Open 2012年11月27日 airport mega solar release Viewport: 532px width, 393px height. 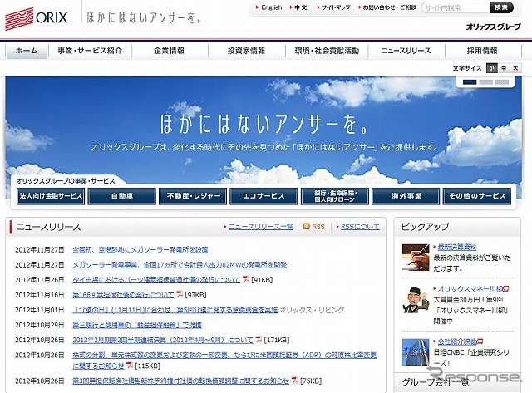coord(140,249)
